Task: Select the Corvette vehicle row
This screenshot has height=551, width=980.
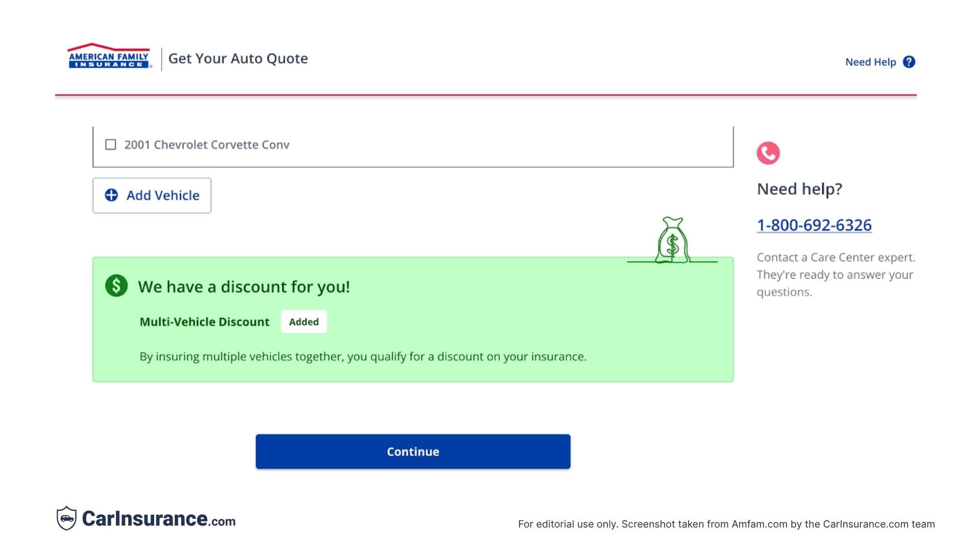Action: [x=412, y=145]
